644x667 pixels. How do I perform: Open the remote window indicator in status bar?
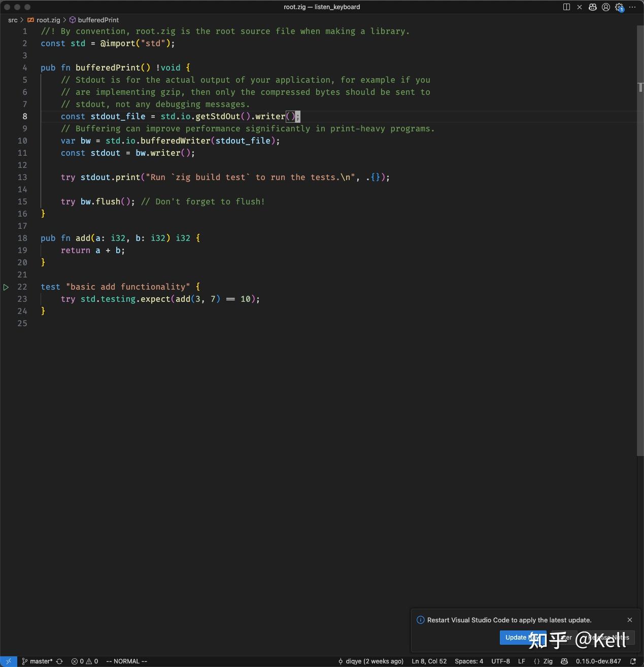pyautogui.click(x=9, y=661)
